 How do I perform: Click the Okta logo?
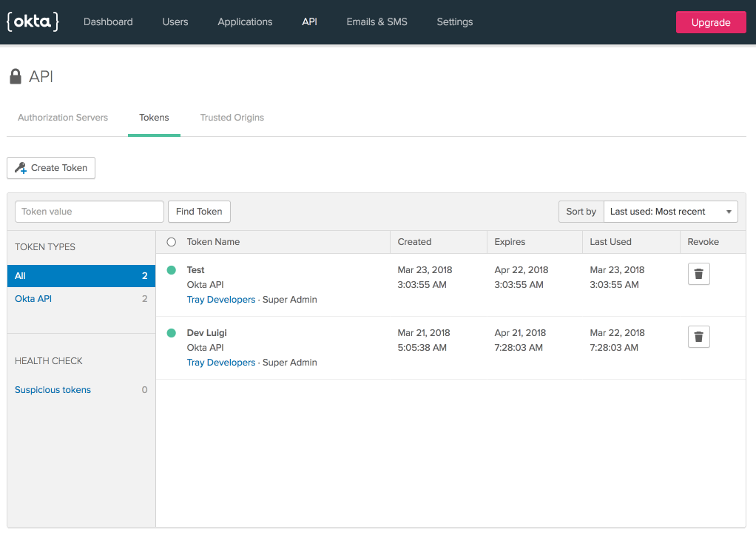point(33,21)
